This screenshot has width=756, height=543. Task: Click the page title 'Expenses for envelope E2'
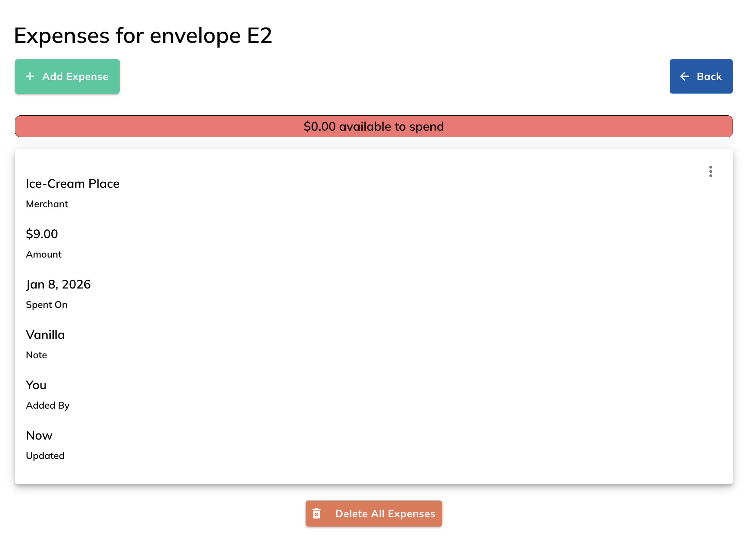(143, 35)
